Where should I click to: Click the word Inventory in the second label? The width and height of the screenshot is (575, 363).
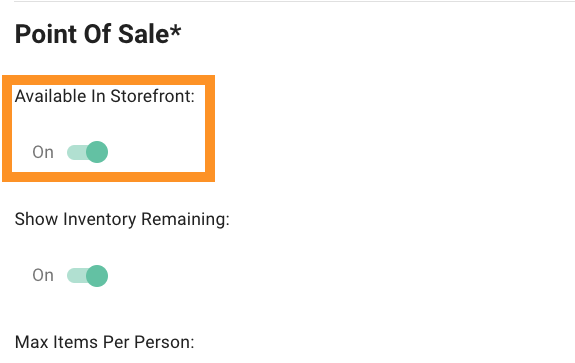point(100,219)
